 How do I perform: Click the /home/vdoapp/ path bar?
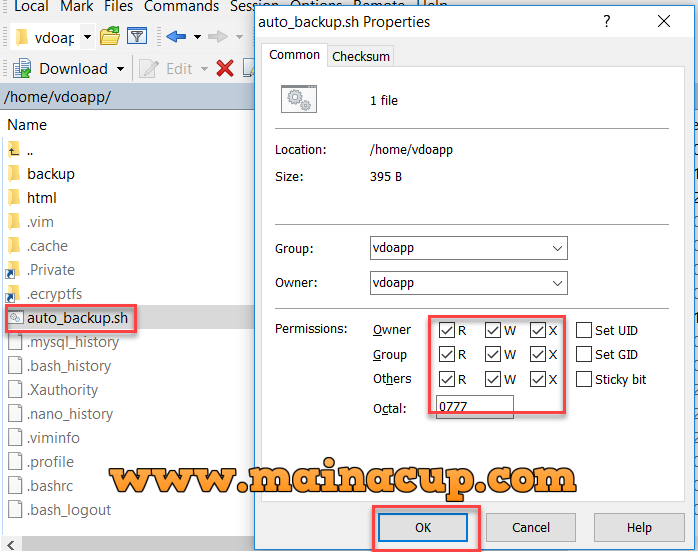127,96
